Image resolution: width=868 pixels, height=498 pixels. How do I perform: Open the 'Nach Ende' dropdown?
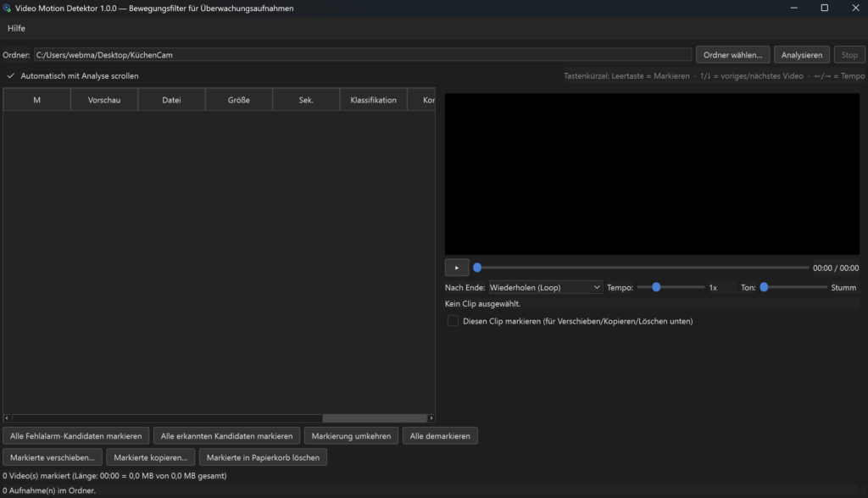click(x=545, y=287)
